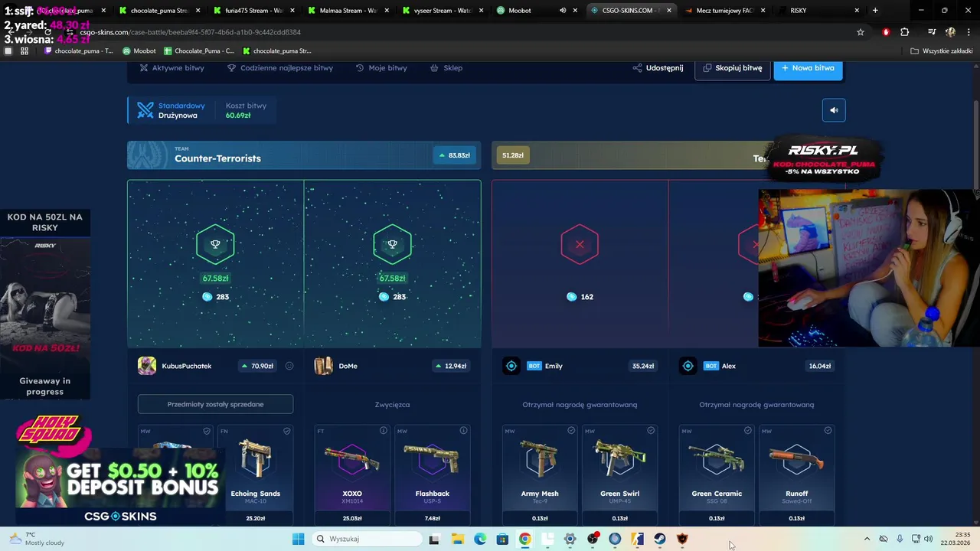Open Sklep section
The width and height of the screenshot is (980, 551).
click(x=446, y=68)
